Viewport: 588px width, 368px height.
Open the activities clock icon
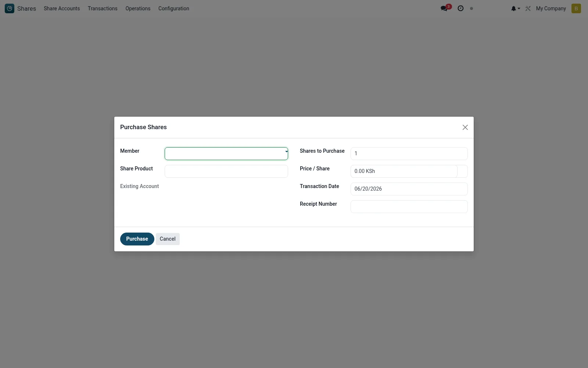point(460,8)
